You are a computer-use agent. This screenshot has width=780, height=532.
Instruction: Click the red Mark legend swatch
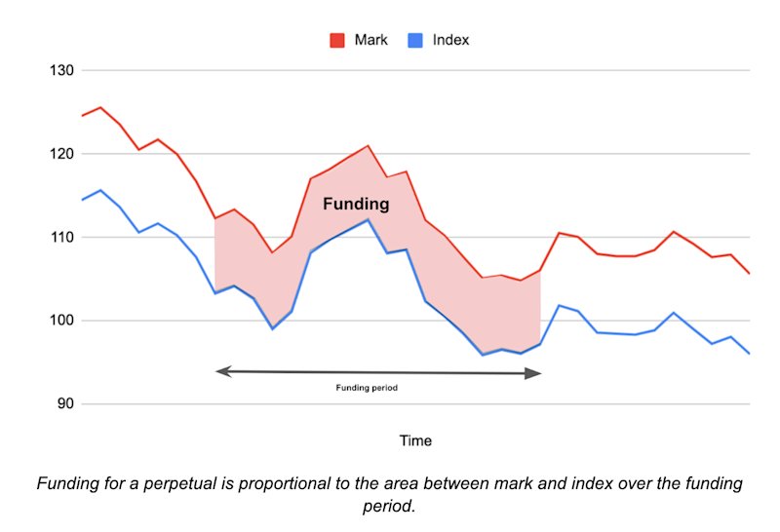pyautogui.click(x=336, y=40)
